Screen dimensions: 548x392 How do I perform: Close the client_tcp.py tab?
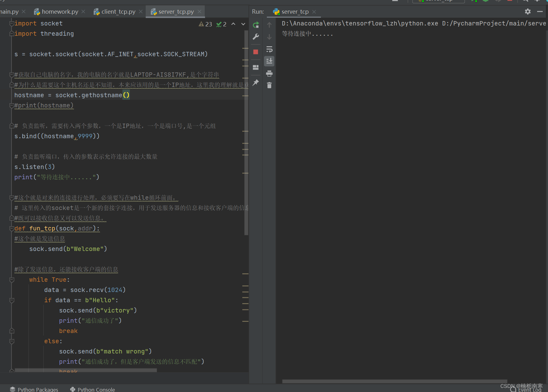tap(141, 11)
